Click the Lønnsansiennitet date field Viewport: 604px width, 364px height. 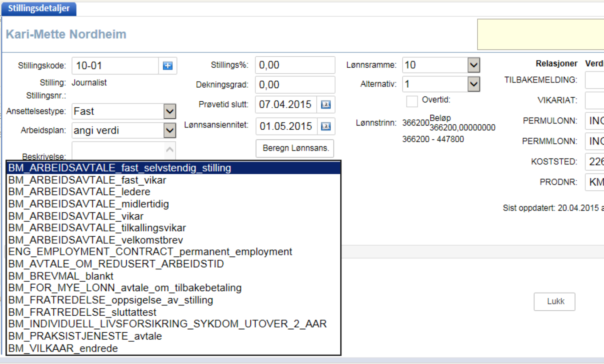coord(286,126)
